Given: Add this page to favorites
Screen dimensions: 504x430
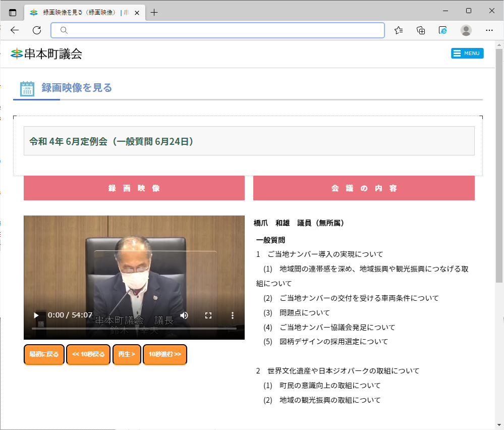Looking at the screenshot, I should point(399,30).
